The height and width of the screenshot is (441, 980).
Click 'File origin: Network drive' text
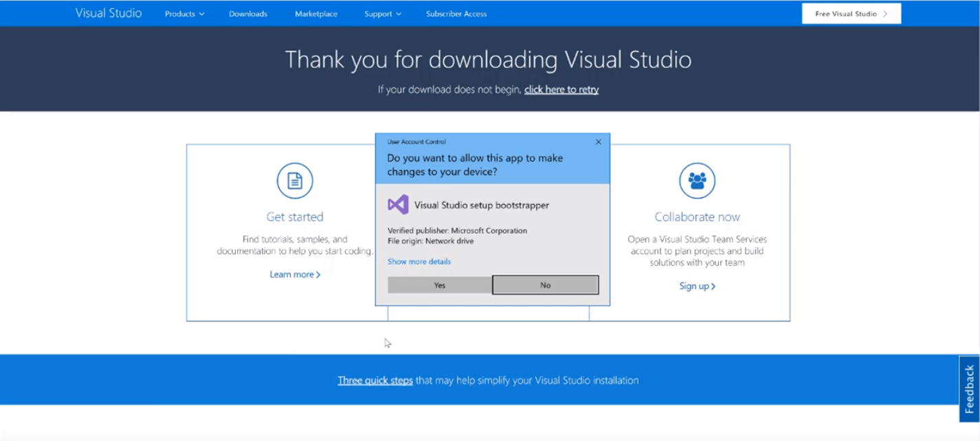430,241
